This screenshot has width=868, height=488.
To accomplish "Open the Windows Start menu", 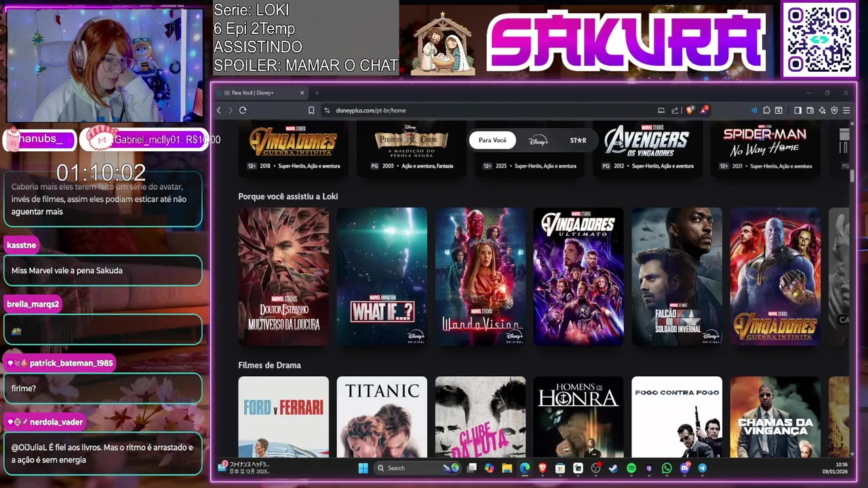I will coord(363,468).
